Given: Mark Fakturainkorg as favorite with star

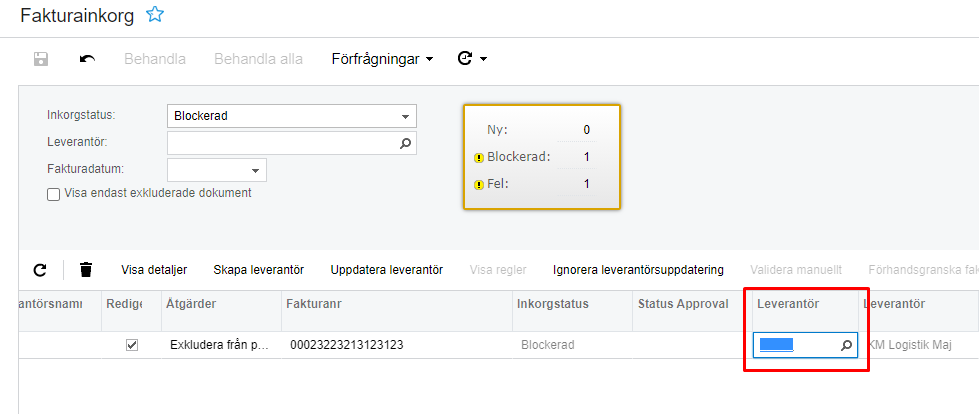Looking at the screenshot, I should (x=154, y=14).
